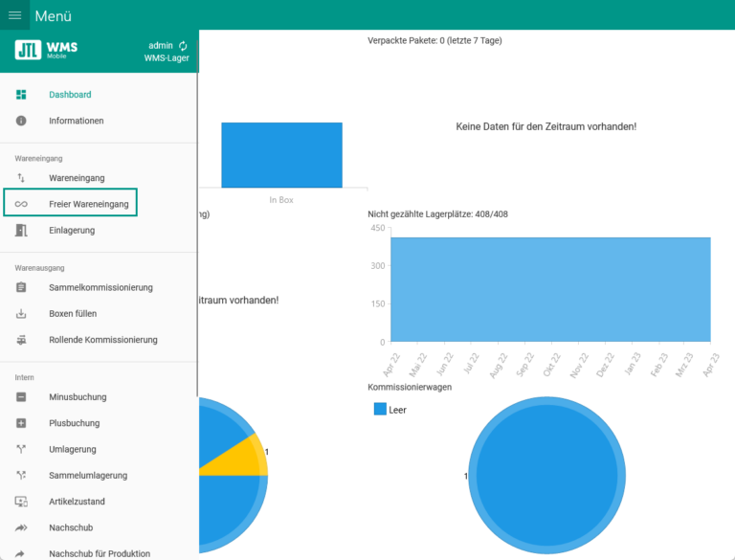Click the In Box bar in chart

point(281,154)
